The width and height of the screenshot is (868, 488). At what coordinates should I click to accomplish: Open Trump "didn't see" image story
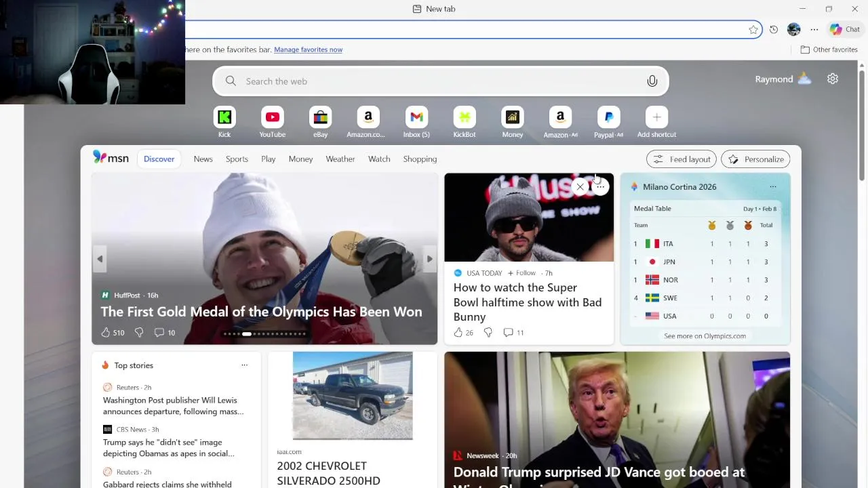pos(169,448)
